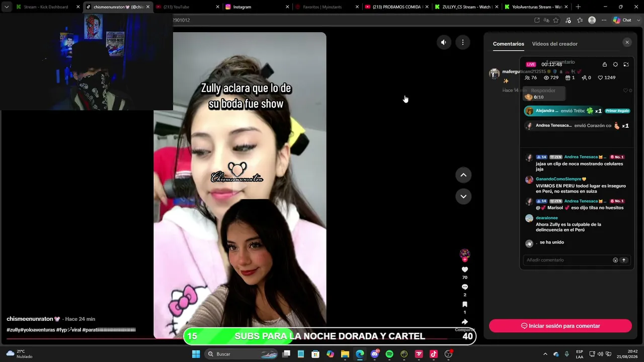Viewport: 644px width, 362px height.
Task: Open the browser favorites list
Action: 580,20
